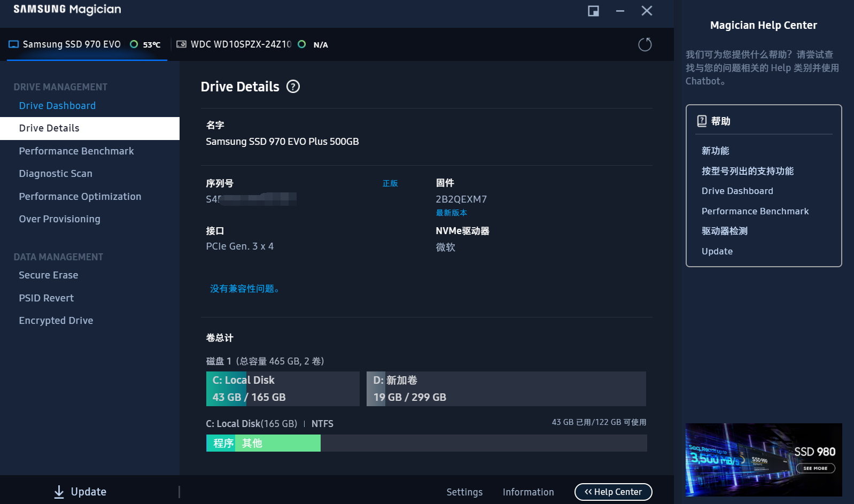854x504 pixels.
Task: Open 新功能 help topic
Action: click(x=716, y=151)
